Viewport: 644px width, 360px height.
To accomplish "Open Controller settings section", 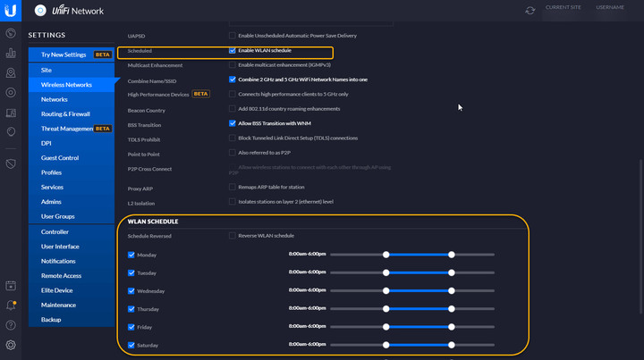I will click(x=72, y=231).
